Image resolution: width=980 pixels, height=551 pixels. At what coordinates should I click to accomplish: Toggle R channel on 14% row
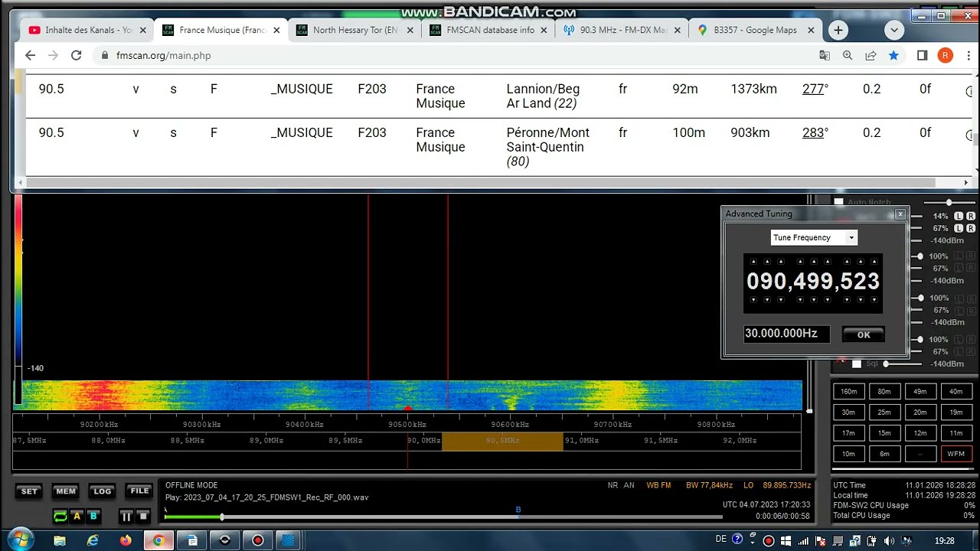[970, 217]
